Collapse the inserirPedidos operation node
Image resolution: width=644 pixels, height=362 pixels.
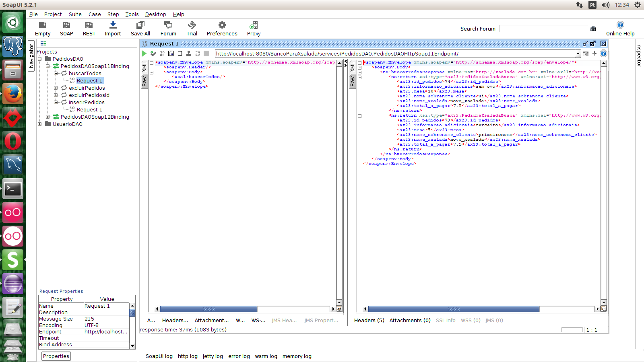coord(56,102)
